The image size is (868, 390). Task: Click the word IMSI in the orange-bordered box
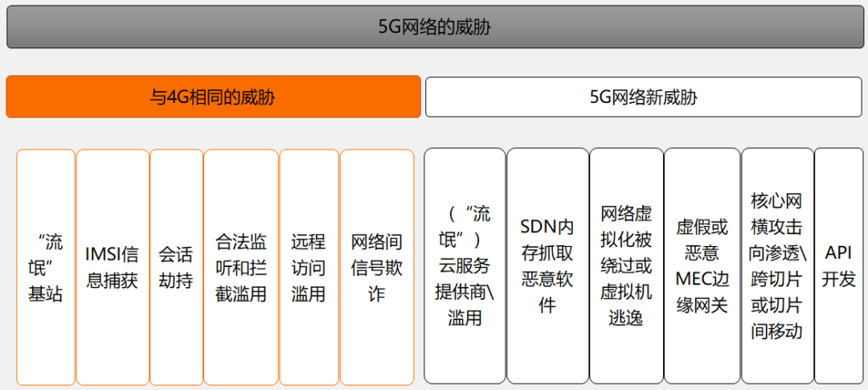coord(102,255)
